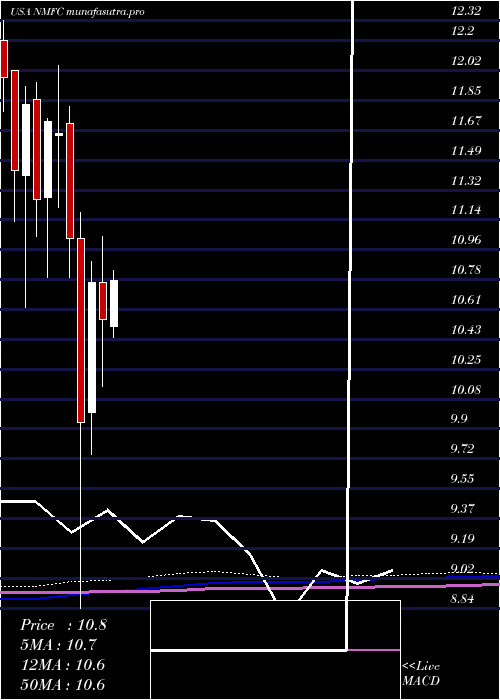Click the 11.85 price axis label
500x700 pixels.
pyautogui.click(x=466, y=91)
